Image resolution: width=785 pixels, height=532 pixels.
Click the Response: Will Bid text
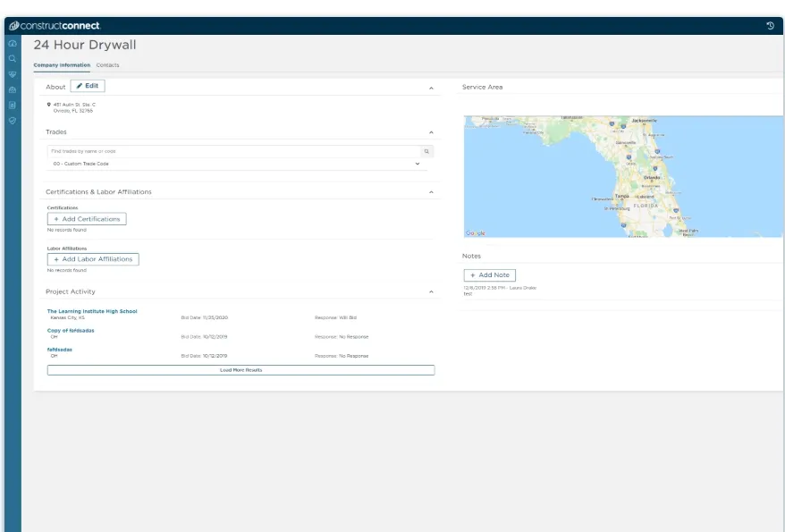[335, 317]
